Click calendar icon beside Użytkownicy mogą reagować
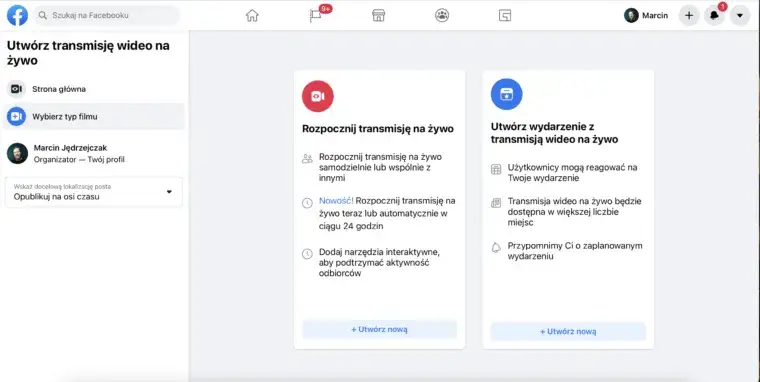This screenshot has width=760, height=382. point(496,169)
